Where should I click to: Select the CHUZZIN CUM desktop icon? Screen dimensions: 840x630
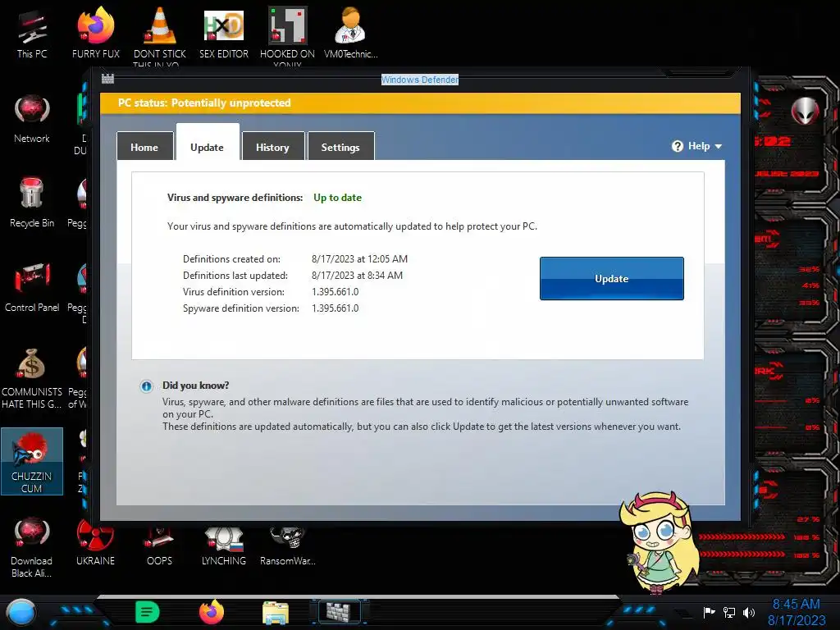click(32, 462)
